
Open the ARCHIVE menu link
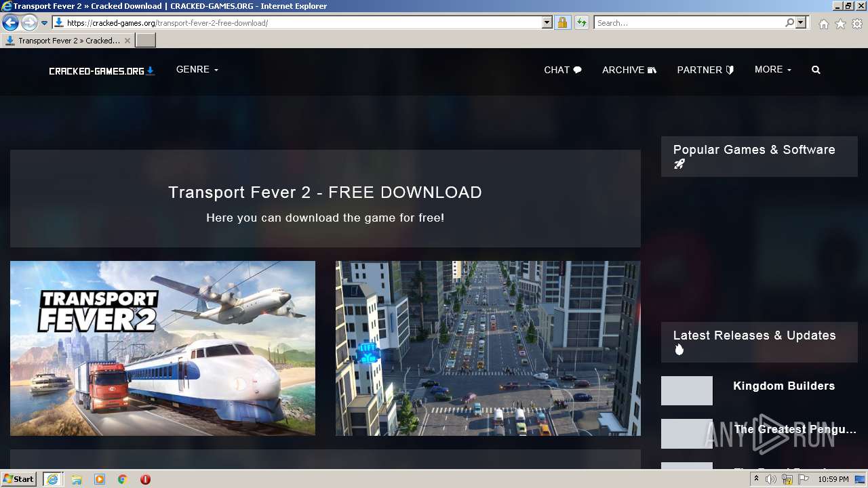click(x=629, y=70)
